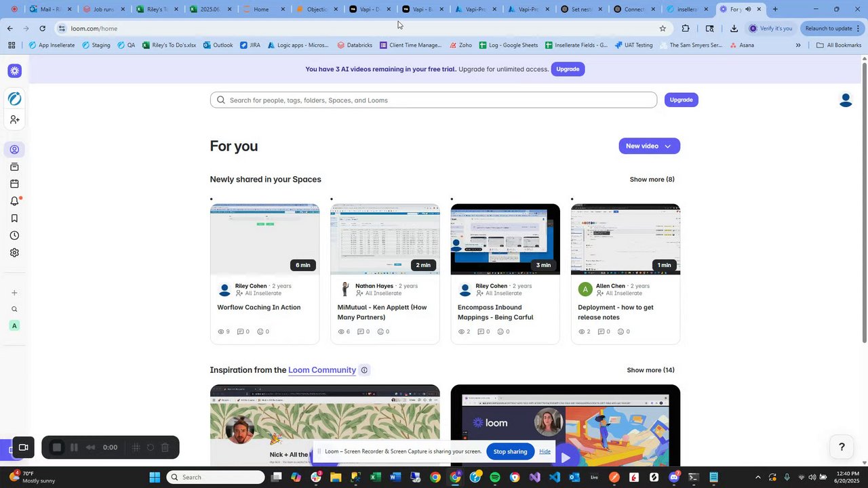Open the Encompass Inbound Mappings video thumbnail

(x=505, y=239)
